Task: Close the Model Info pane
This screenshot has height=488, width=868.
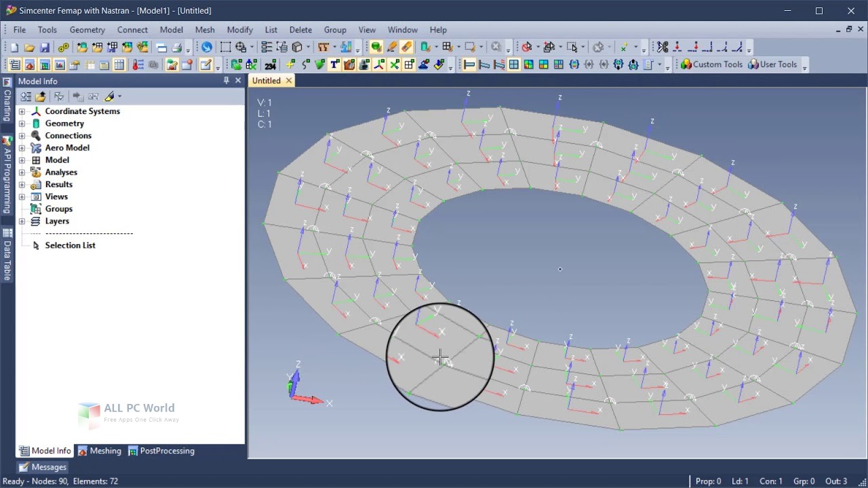Action: tap(238, 81)
